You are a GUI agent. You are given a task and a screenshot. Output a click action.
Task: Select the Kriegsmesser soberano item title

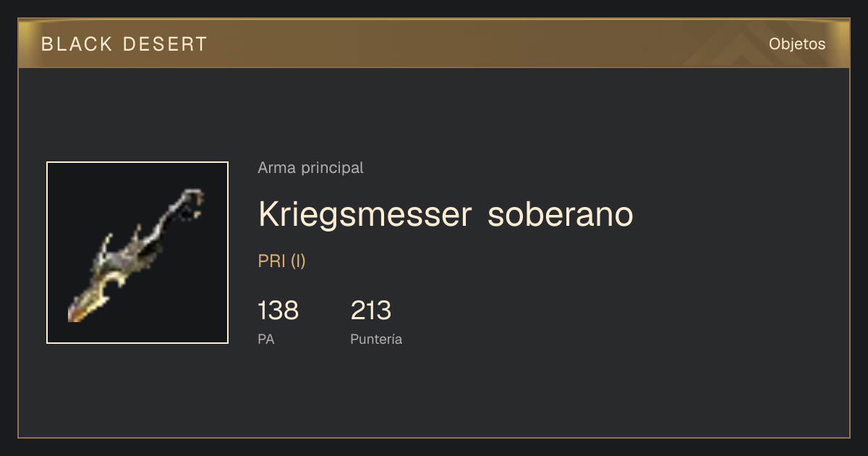446,214
